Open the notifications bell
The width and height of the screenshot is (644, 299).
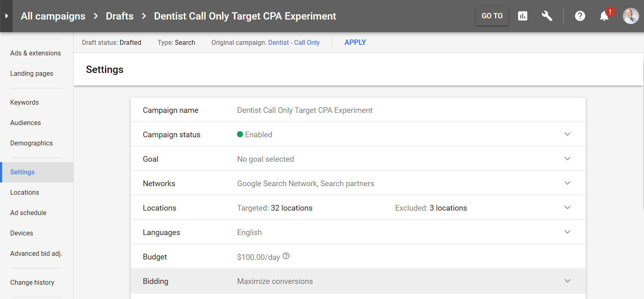coord(604,16)
